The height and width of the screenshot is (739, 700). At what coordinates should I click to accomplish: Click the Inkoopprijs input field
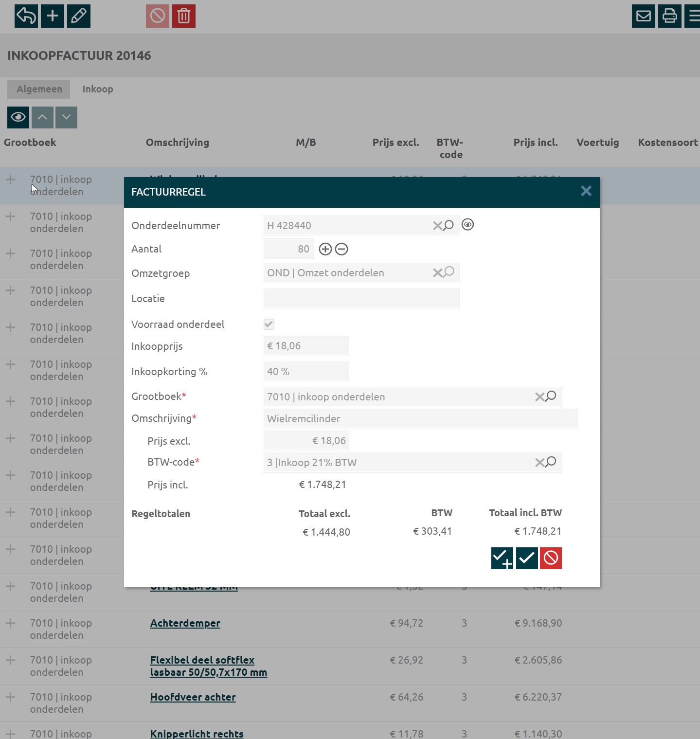306,346
